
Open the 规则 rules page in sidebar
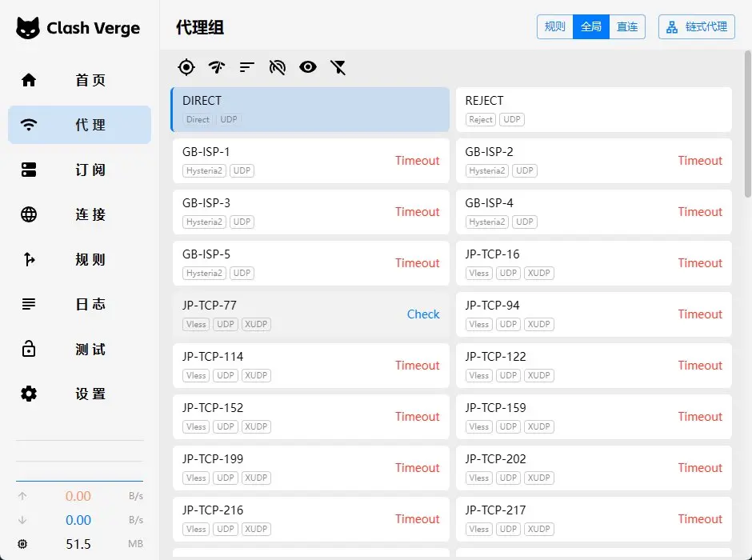pos(80,259)
